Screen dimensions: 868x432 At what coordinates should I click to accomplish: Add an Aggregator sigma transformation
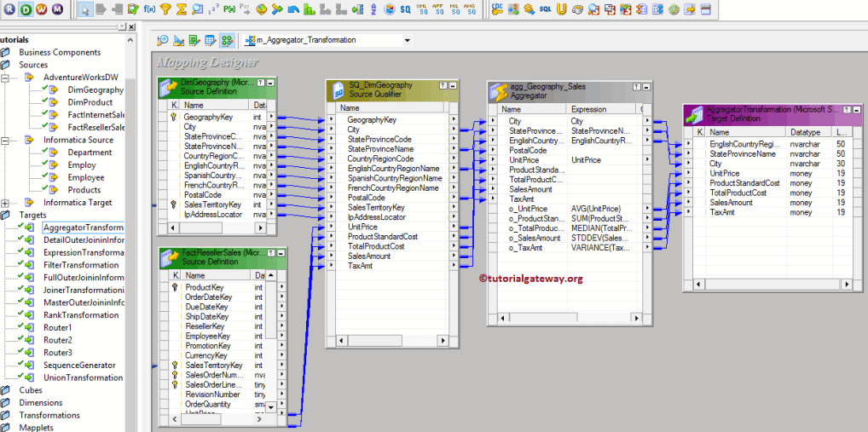181,9
